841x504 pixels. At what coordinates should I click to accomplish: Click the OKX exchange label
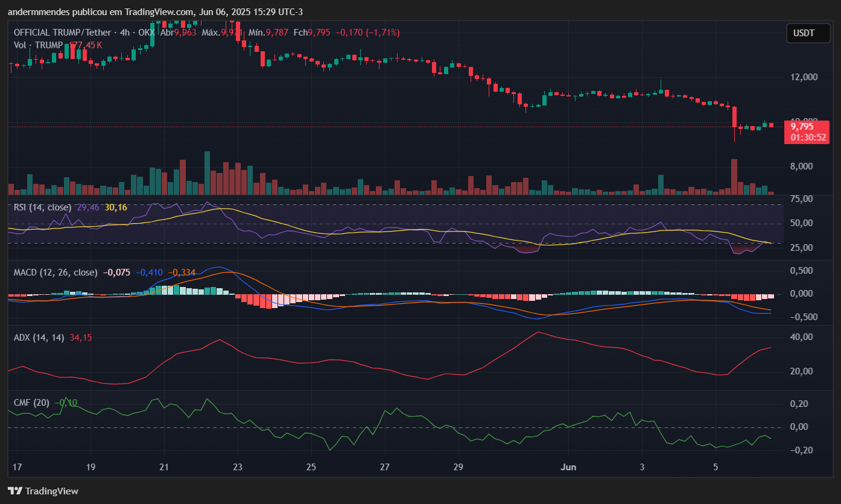[x=148, y=33]
